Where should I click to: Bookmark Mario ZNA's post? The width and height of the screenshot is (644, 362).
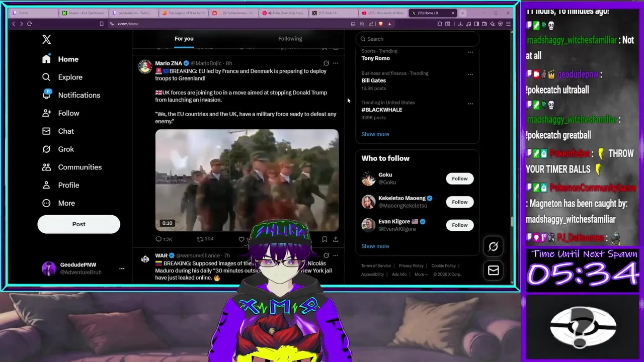325,239
